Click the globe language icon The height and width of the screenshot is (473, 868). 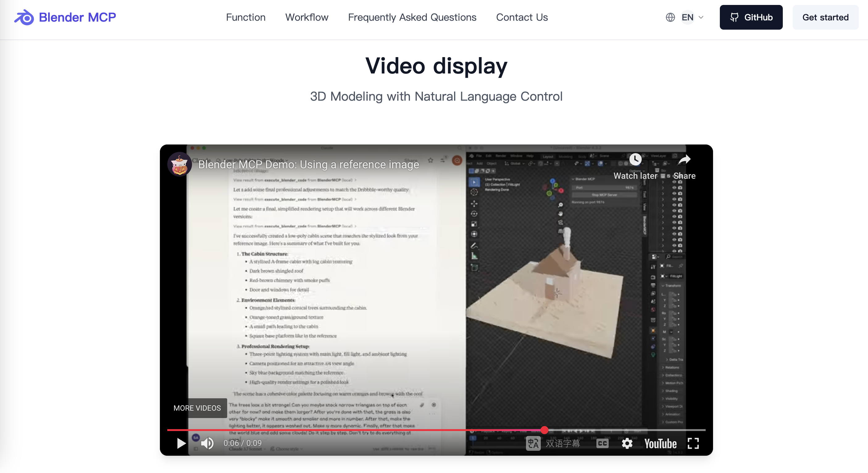tap(670, 17)
